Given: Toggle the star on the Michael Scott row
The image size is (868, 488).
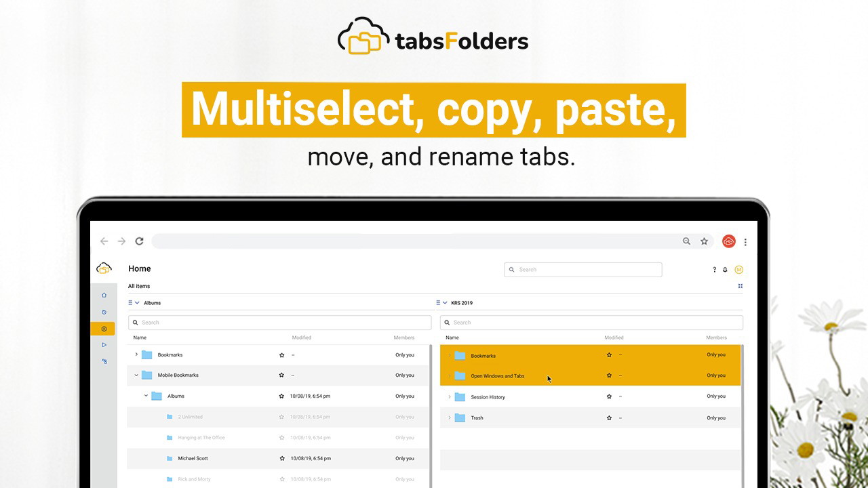Looking at the screenshot, I should click(281, 458).
